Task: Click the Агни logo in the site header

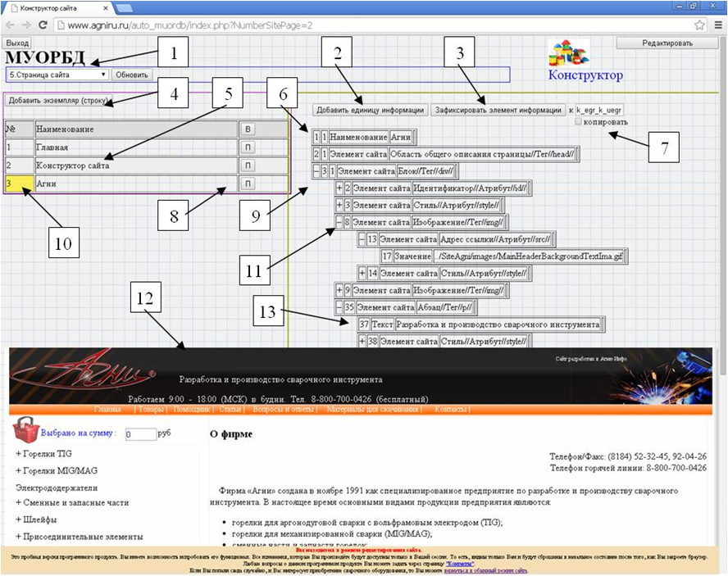Action: tap(83, 372)
